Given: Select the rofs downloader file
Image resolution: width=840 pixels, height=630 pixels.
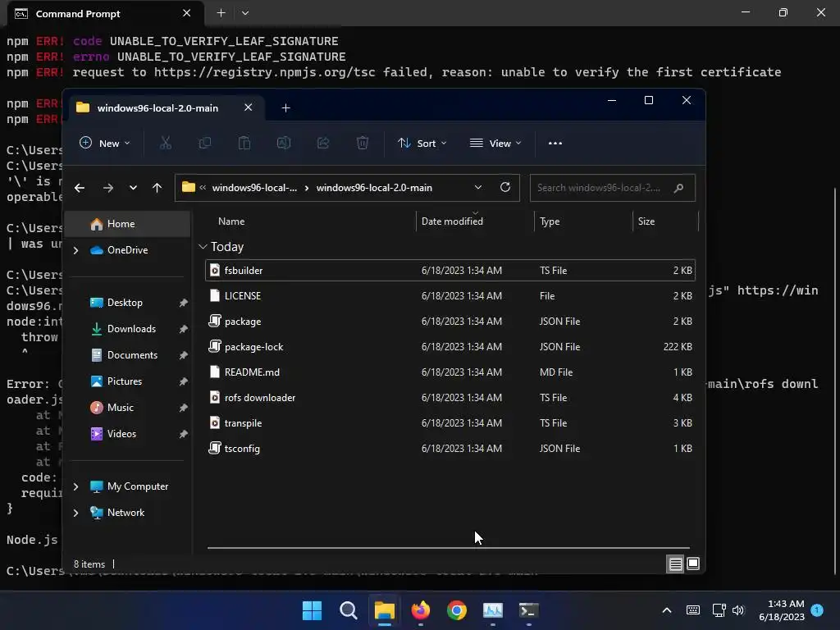Looking at the screenshot, I should [450, 398].
